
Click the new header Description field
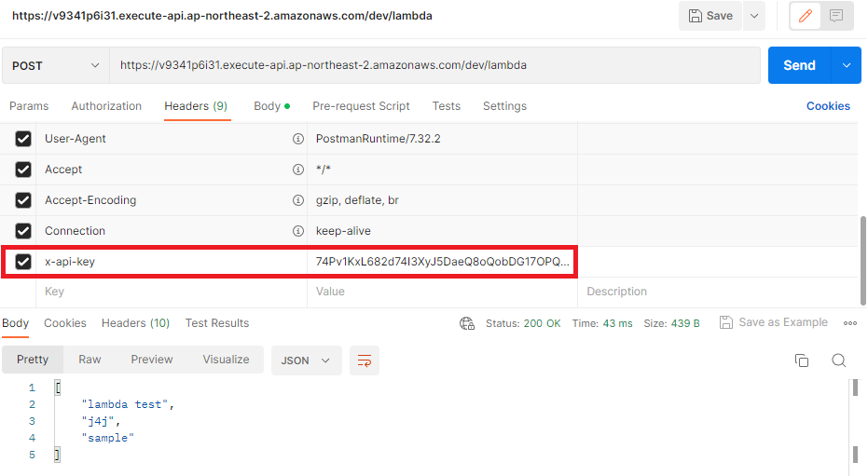[x=718, y=292]
